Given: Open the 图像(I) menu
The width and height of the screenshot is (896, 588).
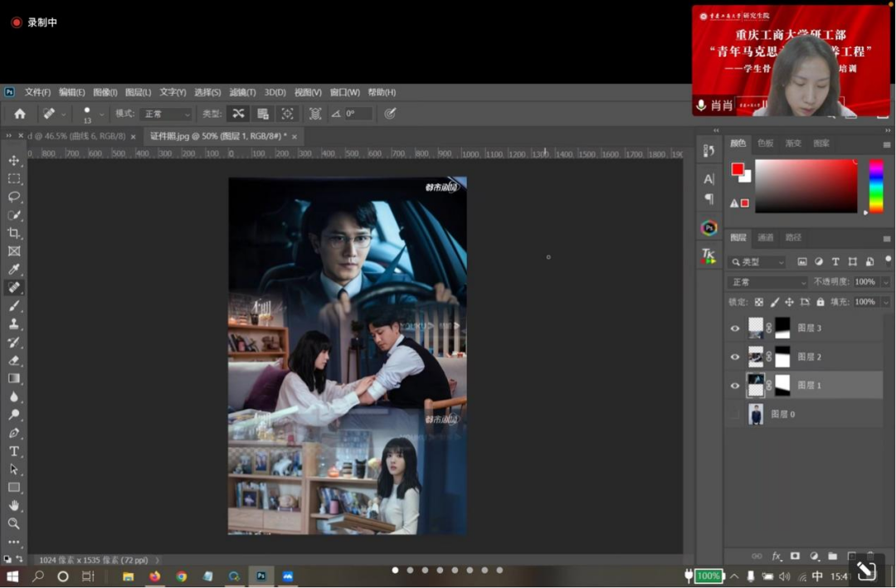Looking at the screenshot, I should 105,92.
